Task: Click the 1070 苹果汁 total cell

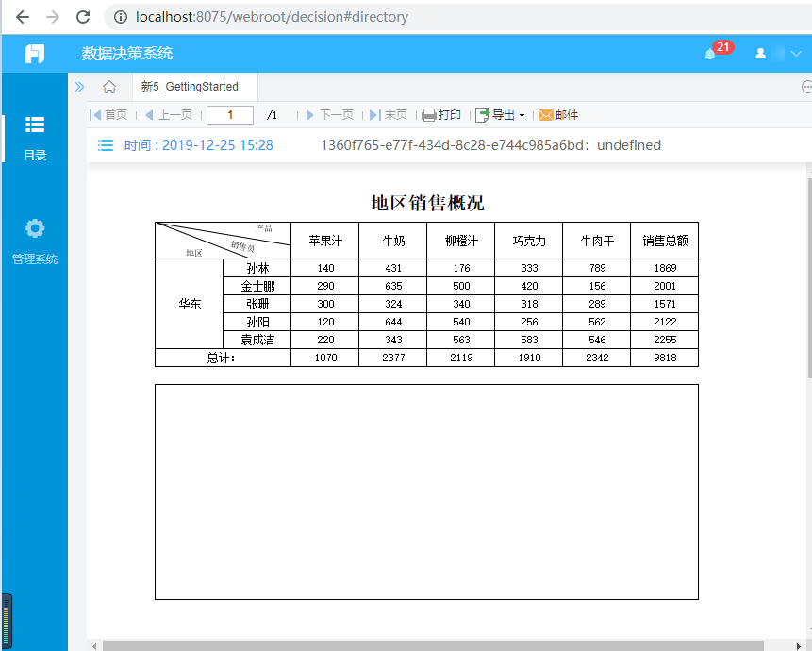Action: [x=325, y=358]
